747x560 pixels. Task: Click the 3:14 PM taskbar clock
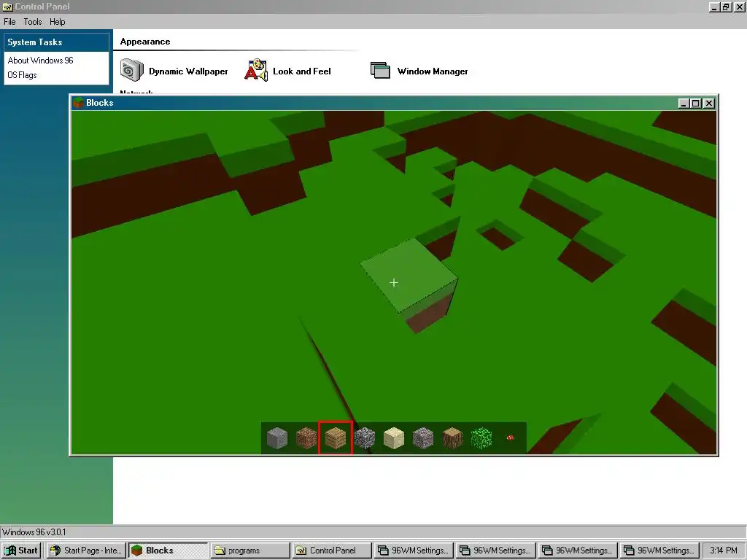click(x=723, y=551)
